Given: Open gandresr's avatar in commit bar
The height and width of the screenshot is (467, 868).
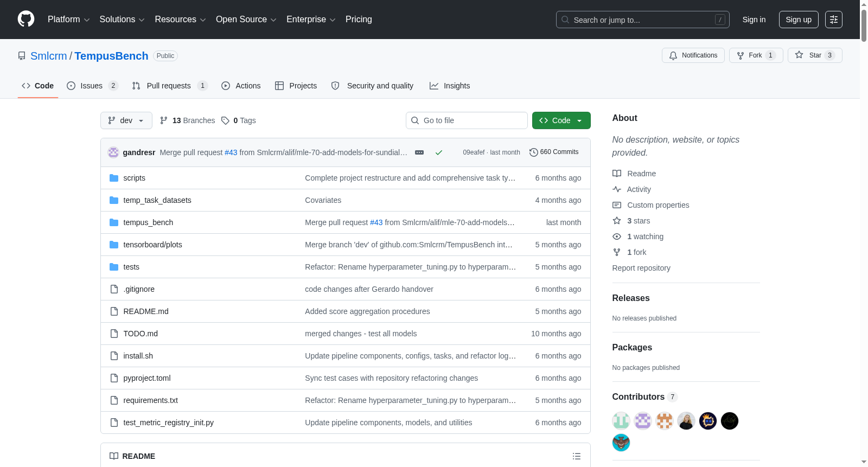Looking at the screenshot, I should (x=113, y=152).
